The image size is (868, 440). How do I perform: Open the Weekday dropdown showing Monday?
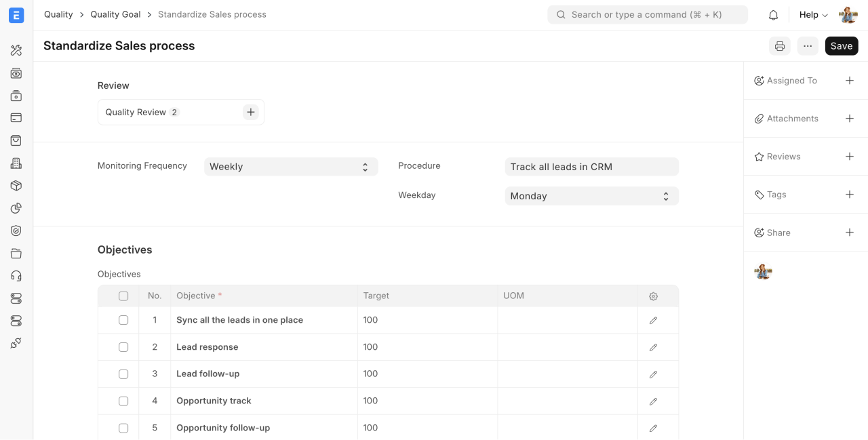pos(591,196)
